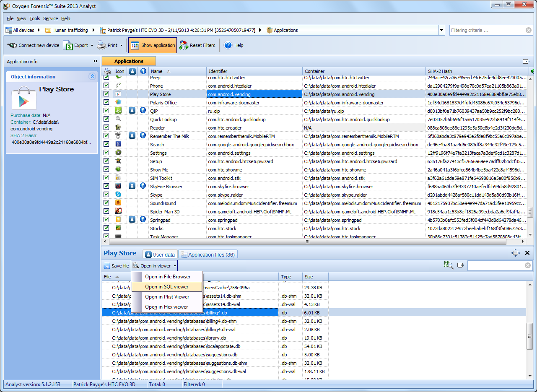
Task: Click the SHA-2 Hash column header
Action: click(x=477, y=71)
